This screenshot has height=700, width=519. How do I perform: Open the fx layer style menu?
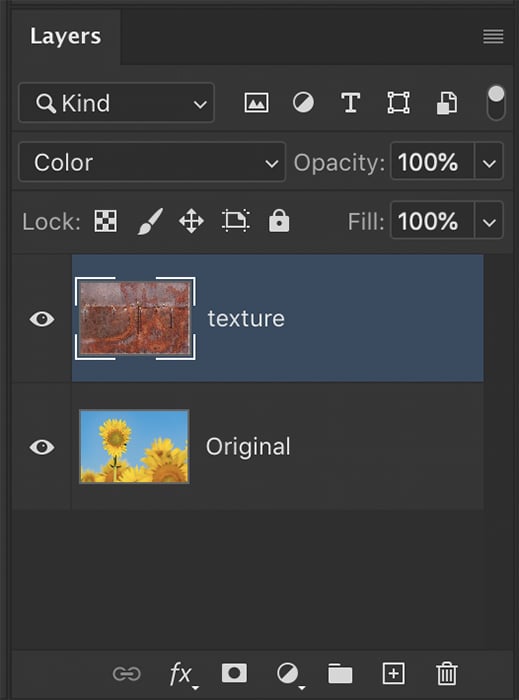pos(183,674)
